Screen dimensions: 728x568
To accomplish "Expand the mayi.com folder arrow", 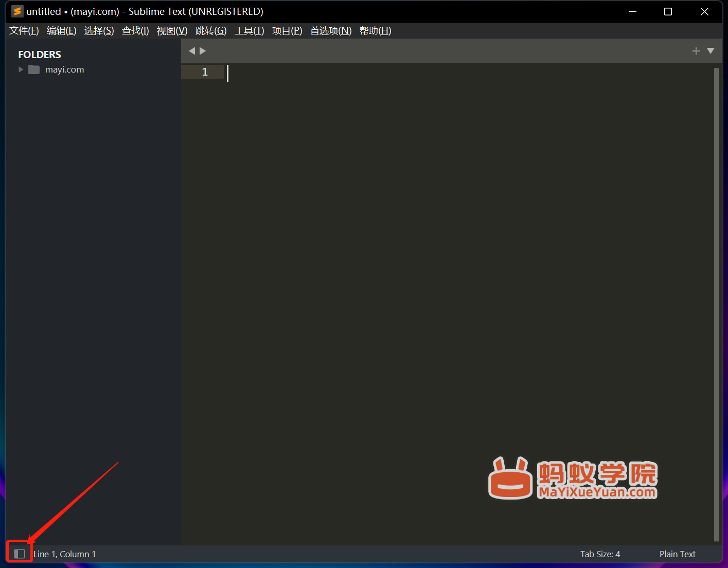I will click(21, 69).
